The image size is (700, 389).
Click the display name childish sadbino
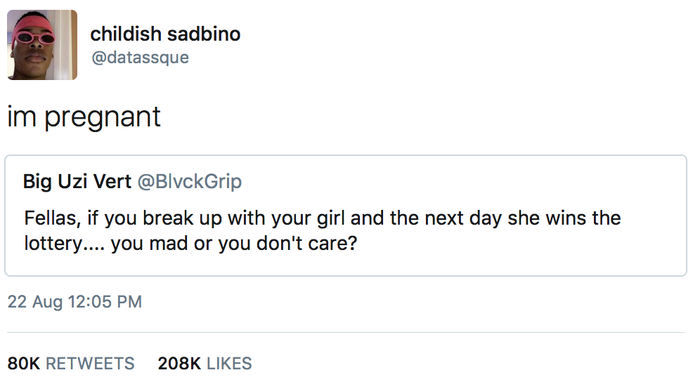pyautogui.click(x=165, y=34)
